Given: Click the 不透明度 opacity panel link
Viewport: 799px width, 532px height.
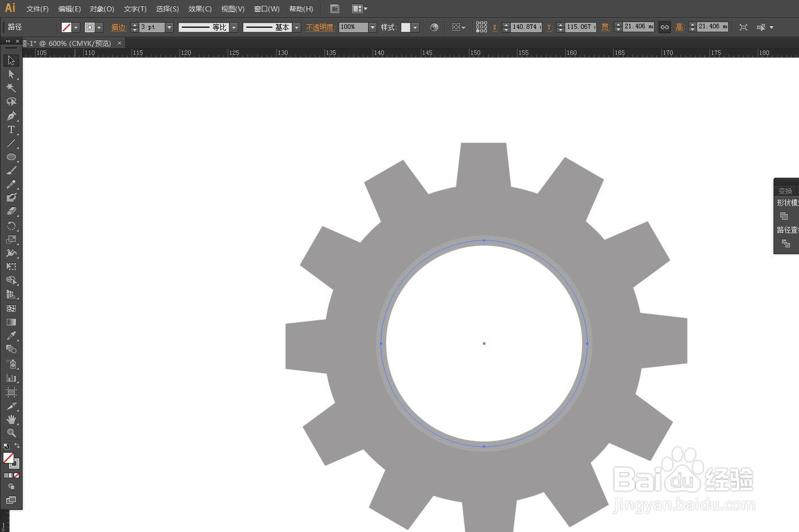Looking at the screenshot, I should [320, 27].
